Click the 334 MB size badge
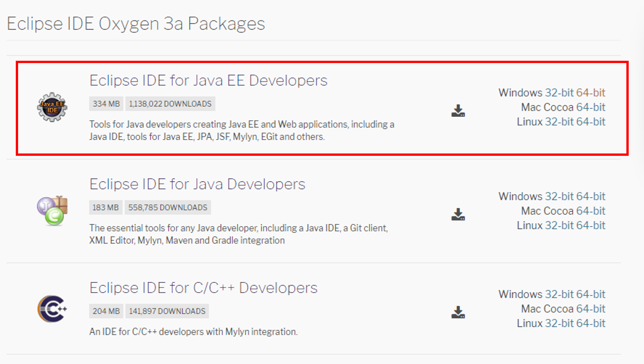The width and height of the screenshot is (644, 364). [x=106, y=104]
